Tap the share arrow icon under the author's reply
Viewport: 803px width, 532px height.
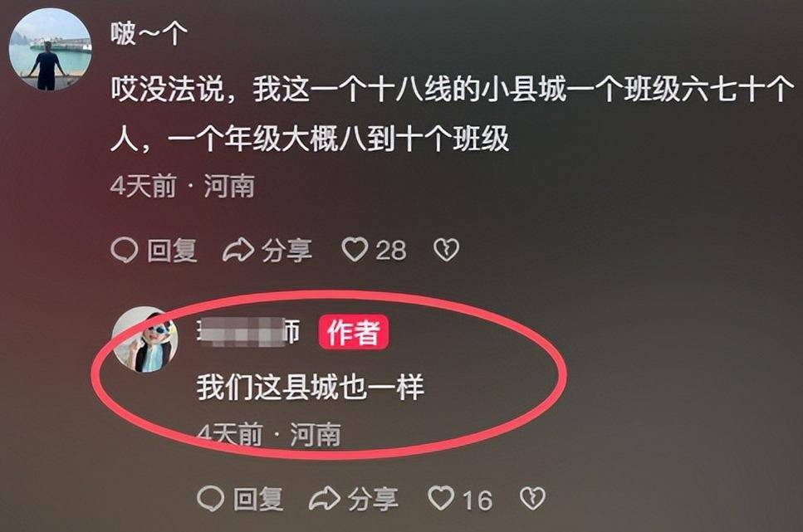coord(325,499)
